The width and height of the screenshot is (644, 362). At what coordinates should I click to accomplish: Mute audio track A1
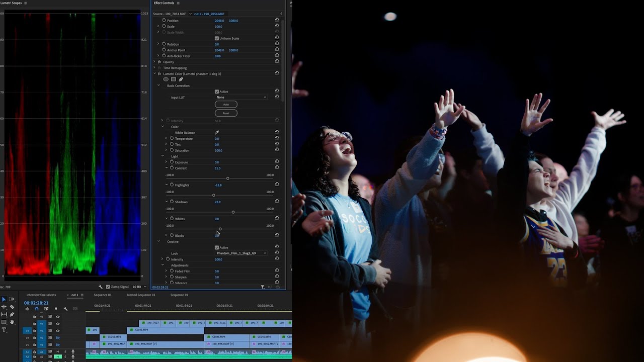[58, 352]
